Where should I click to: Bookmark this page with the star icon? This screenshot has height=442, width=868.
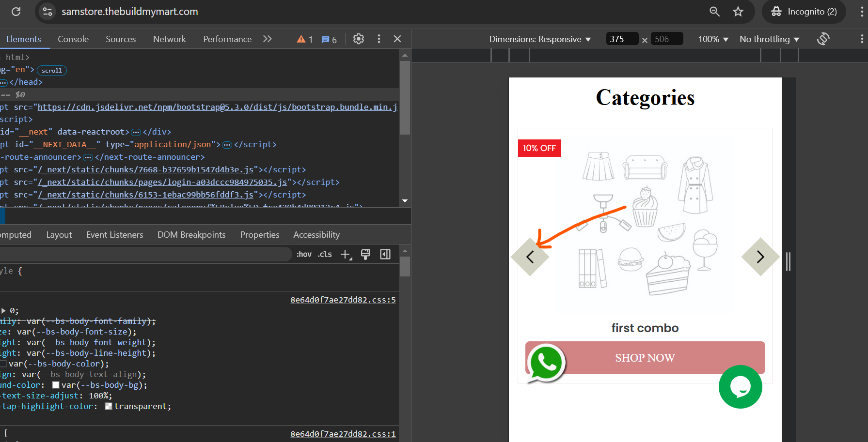point(738,12)
